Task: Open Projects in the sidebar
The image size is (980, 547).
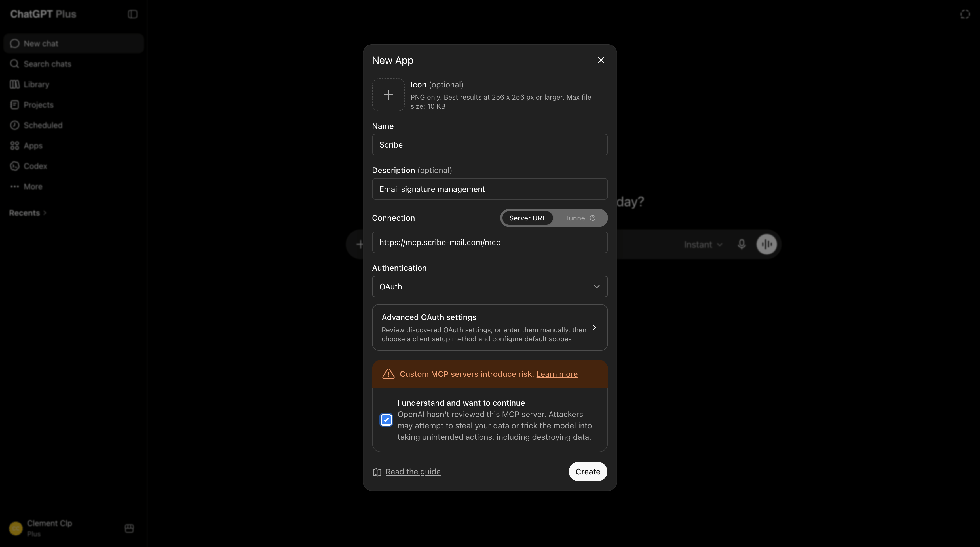Action: tap(73, 105)
